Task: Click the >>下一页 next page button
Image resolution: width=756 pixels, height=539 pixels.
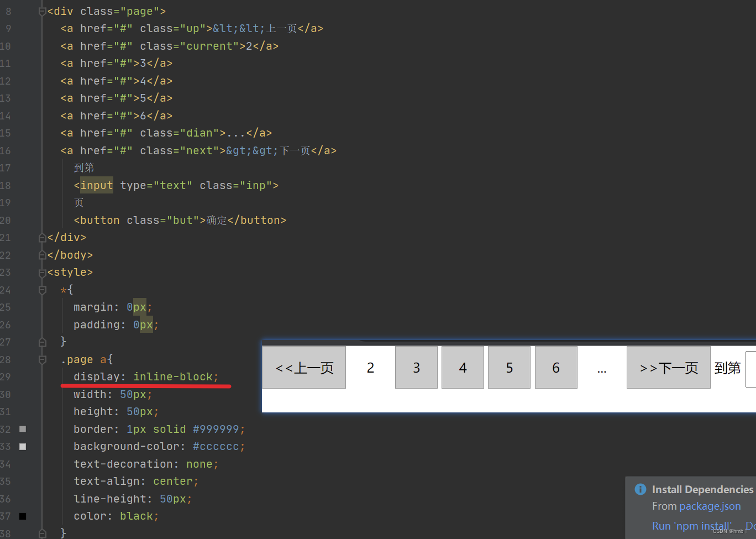Action: coord(669,368)
